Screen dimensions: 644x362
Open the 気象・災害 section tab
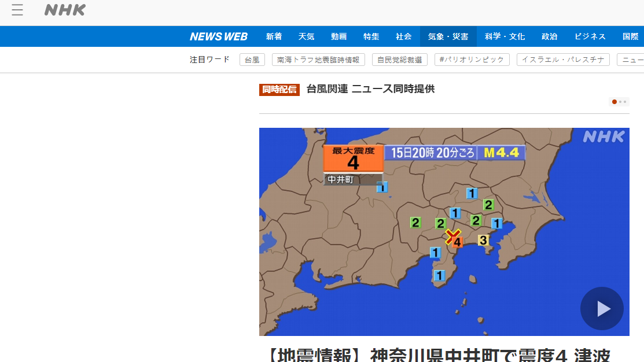pyautogui.click(x=448, y=36)
